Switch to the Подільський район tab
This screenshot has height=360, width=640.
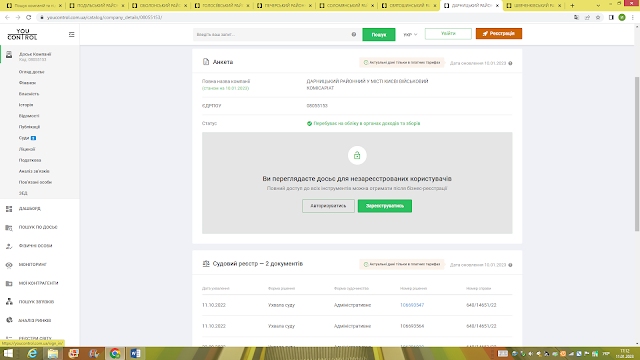pyautogui.click(x=97, y=6)
